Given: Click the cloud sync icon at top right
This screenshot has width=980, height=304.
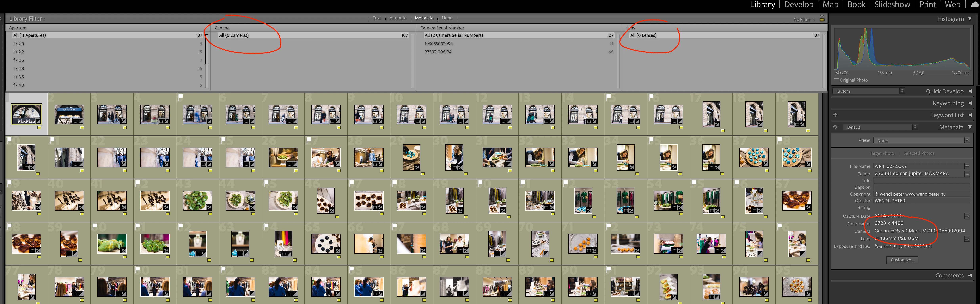Looking at the screenshot, I should click(975, 5).
